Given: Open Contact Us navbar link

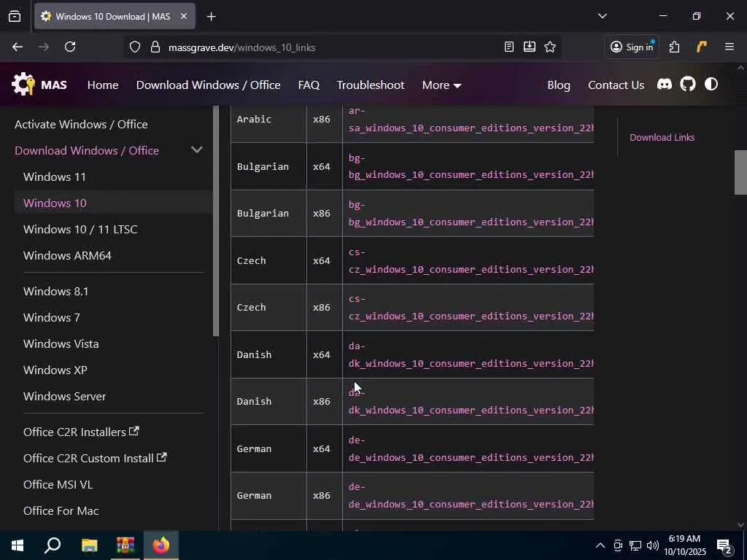Looking at the screenshot, I should 616,85.
